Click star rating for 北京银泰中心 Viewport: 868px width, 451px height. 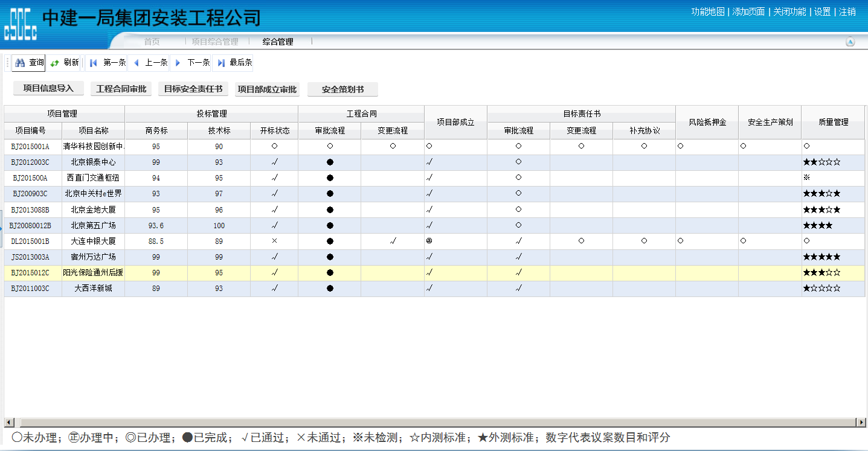click(x=821, y=162)
